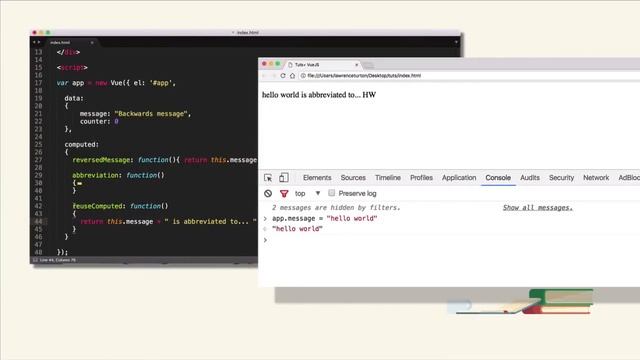Click the counter: 0 line in editor
640x360 pixels.
coord(99,121)
